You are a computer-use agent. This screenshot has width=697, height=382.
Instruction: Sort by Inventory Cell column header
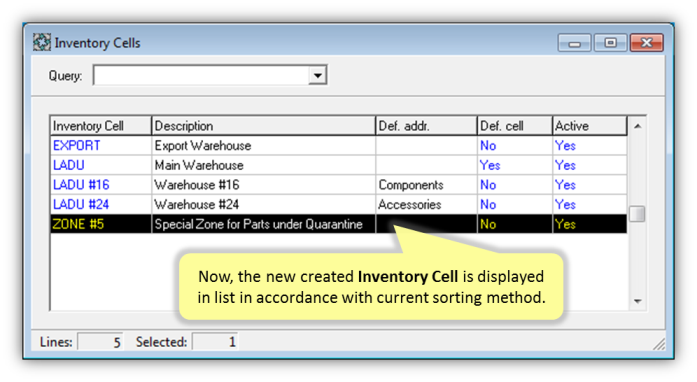(x=100, y=126)
